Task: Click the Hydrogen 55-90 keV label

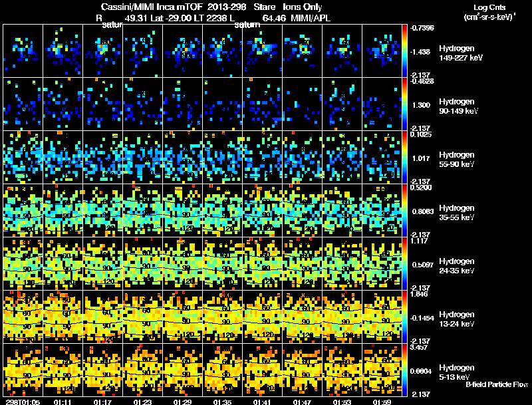Action: coord(457,160)
